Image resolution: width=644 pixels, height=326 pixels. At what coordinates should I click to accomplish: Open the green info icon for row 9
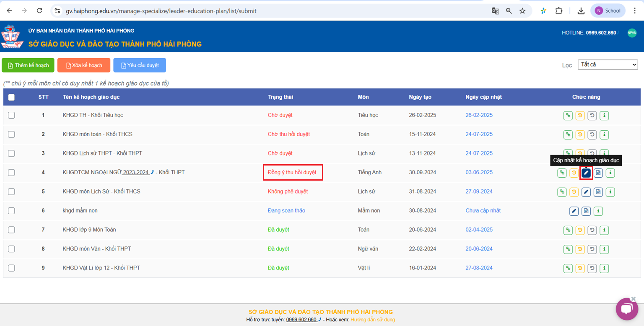tap(604, 268)
